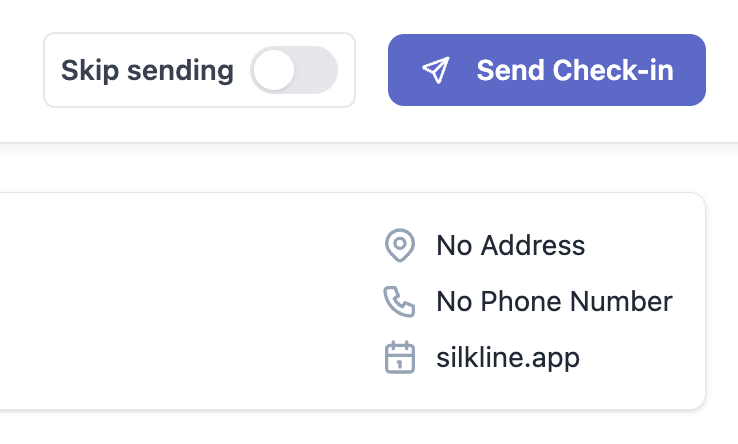Click the calendar icon beside silkline.app
Image resolution: width=738 pixels, height=444 pixels.
point(400,358)
